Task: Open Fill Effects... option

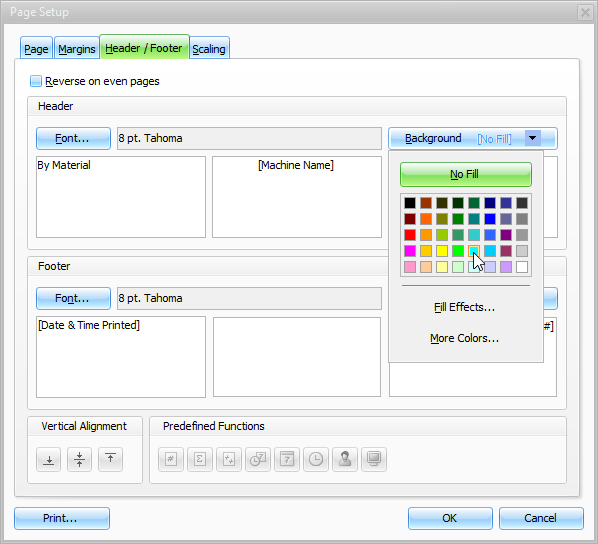Action: [x=465, y=307]
